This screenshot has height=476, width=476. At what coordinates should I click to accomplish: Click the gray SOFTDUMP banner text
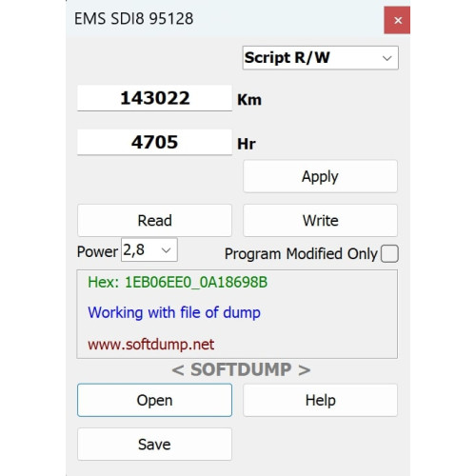click(x=241, y=369)
